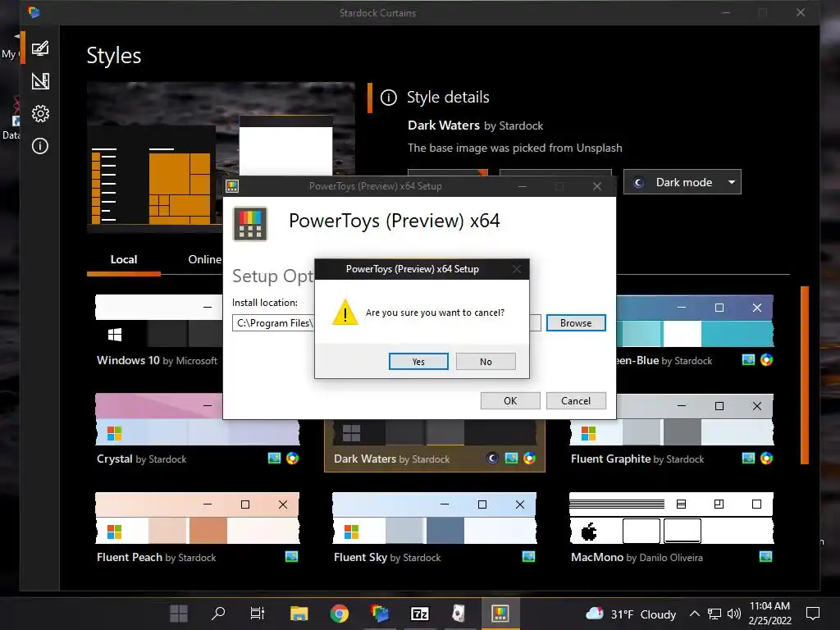
Task: Select the Green-Blue style thumbnail
Action: coord(696,321)
